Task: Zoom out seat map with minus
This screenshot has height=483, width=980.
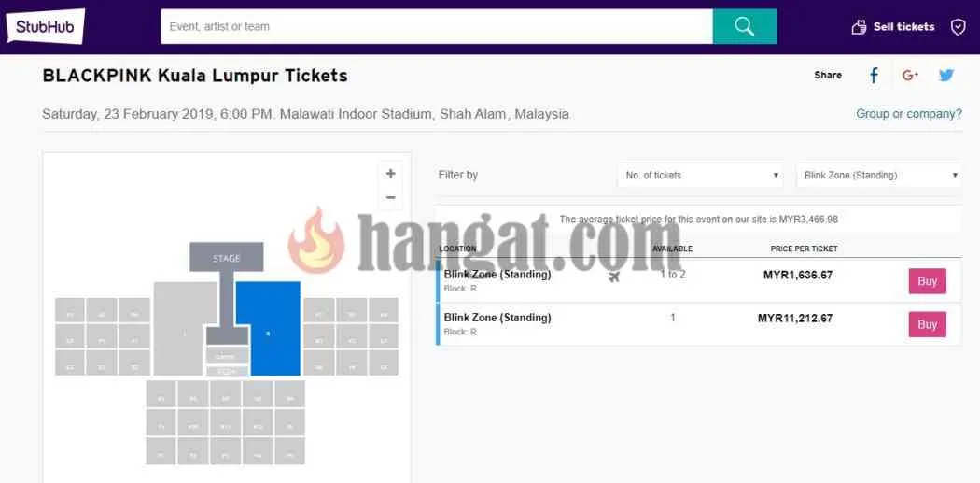Action: 391,198
